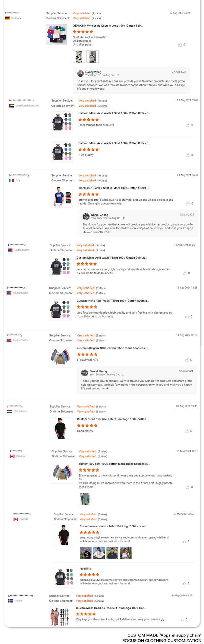Click the OEM/ODM colorful t-shirts product image
The height and width of the screenshot is (644, 204).
tap(57, 34)
